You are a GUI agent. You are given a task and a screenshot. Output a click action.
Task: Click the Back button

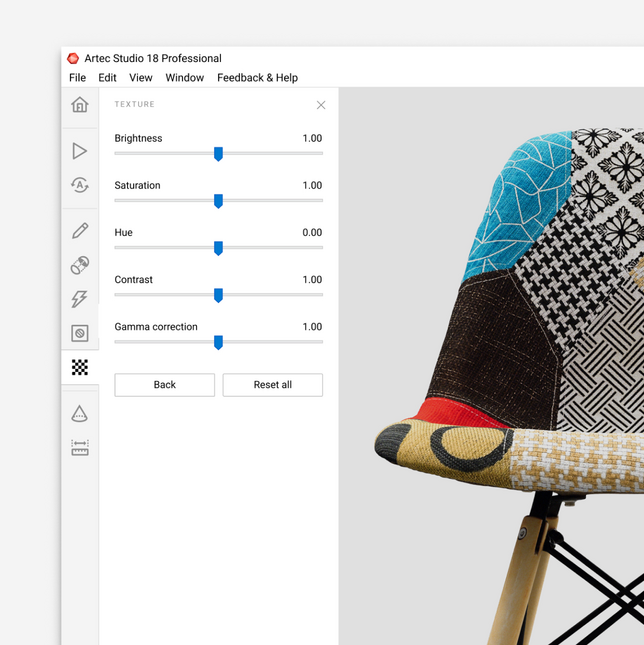[x=164, y=385]
